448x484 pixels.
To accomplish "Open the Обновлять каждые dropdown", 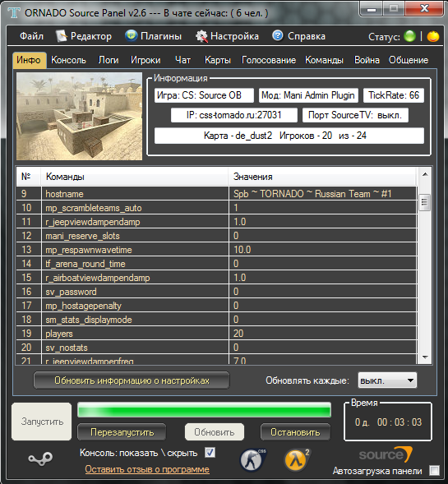I will tap(387, 380).
